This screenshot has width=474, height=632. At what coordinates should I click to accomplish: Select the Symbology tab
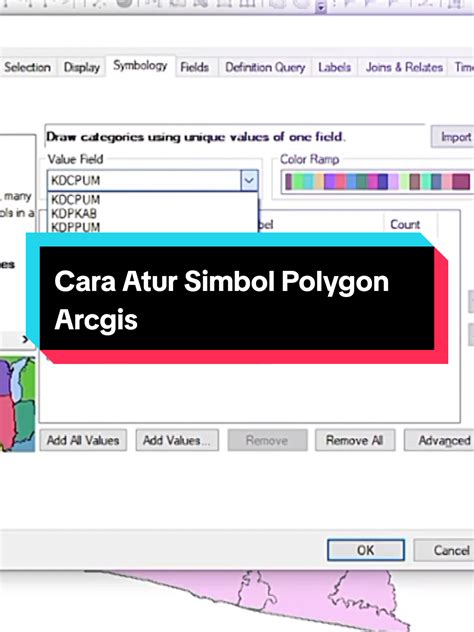click(x=140, y=66)
